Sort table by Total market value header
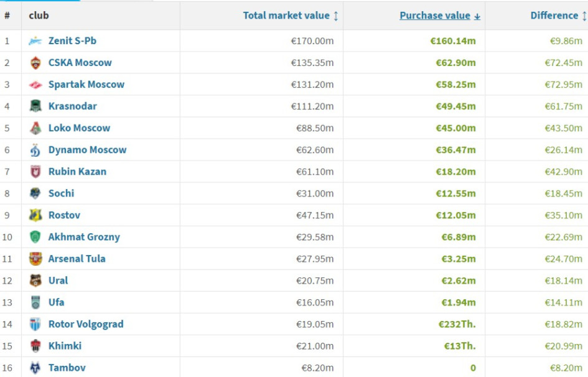Screen dimensions: 588x377 (x=286, y=16)
